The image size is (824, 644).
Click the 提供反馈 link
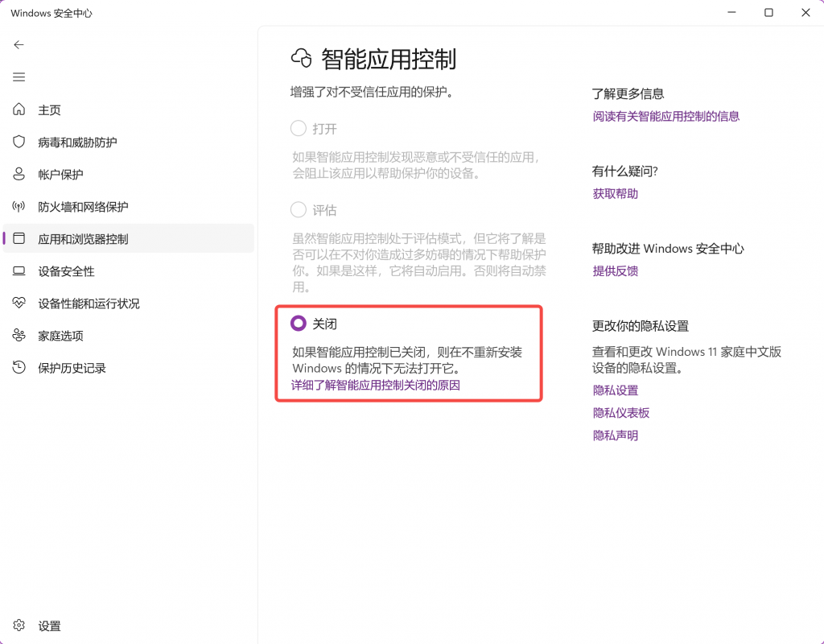coord(615,271)
